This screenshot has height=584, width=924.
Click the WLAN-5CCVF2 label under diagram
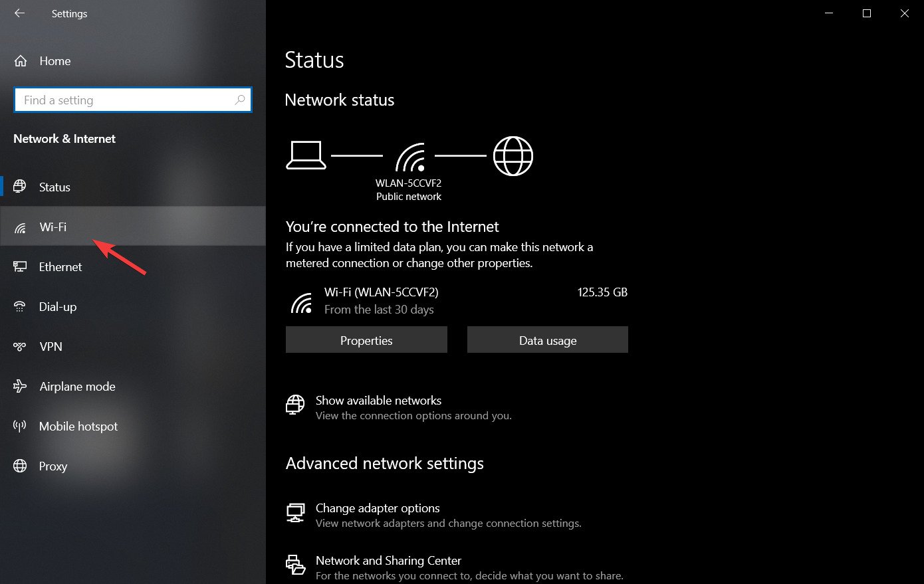click(409, 183)
